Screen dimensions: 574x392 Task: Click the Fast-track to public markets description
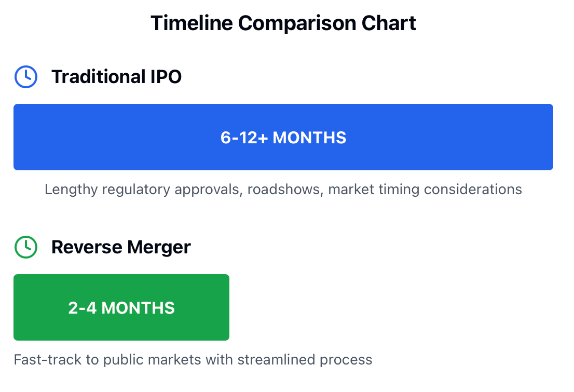[193, 360]
